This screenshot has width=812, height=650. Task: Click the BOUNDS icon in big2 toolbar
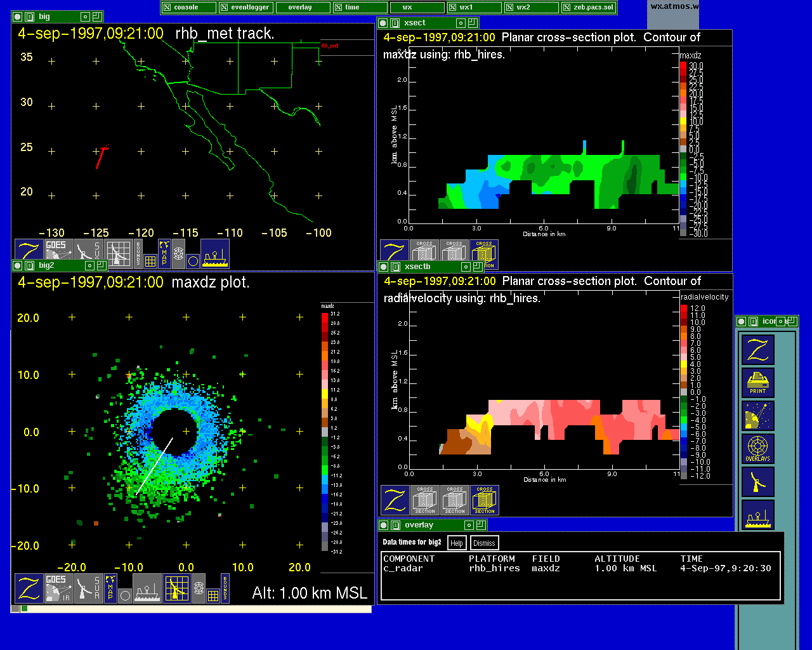(x=225, y=588)
